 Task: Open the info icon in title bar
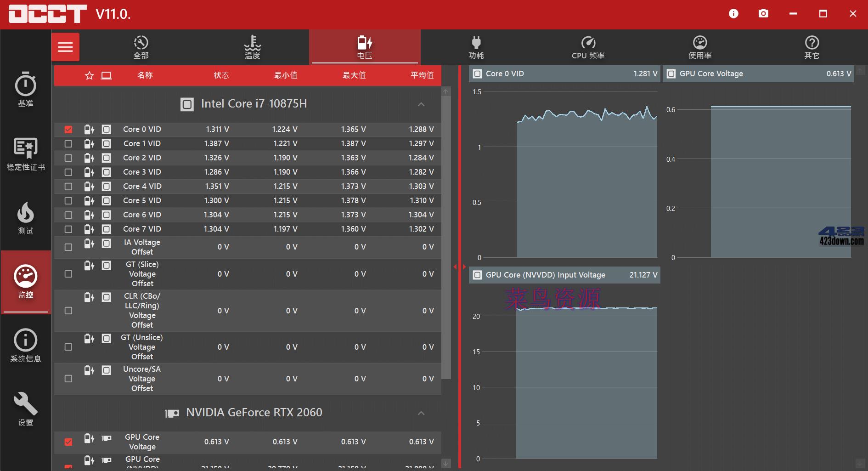click(733, 14)
